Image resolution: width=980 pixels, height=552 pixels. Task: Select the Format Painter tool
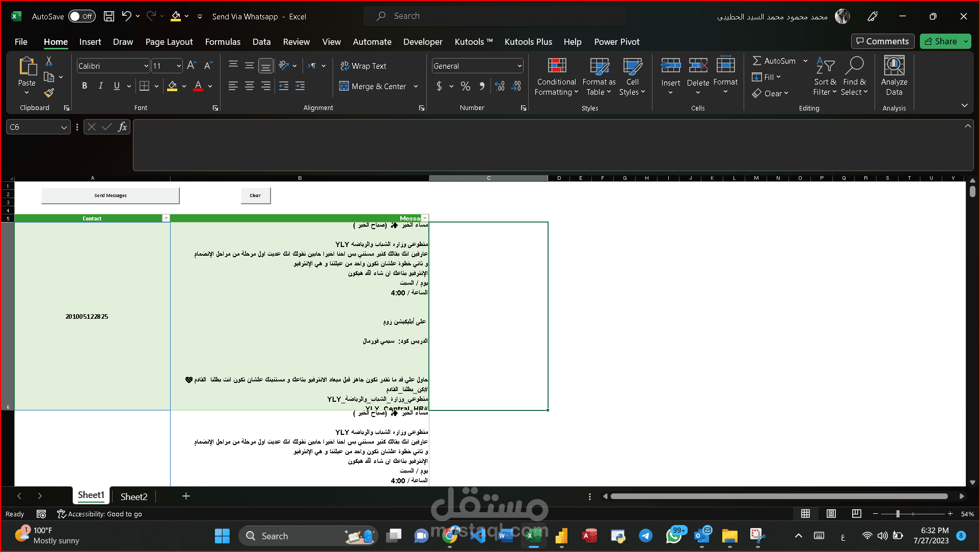pos(49,93)
